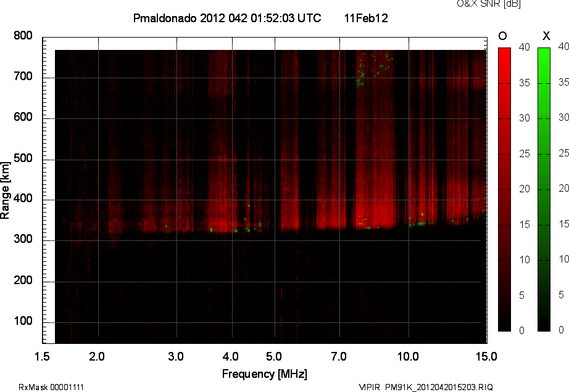Click the "Frequency [MHz]" x-axis label
The image size is (569, 392).
[x=264, y=374]
